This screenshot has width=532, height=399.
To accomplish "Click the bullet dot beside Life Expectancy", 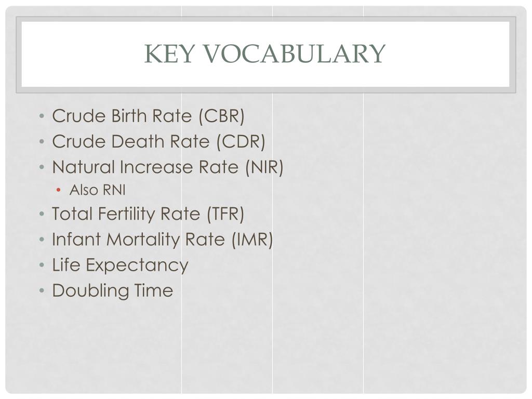I will pos(42,265).
